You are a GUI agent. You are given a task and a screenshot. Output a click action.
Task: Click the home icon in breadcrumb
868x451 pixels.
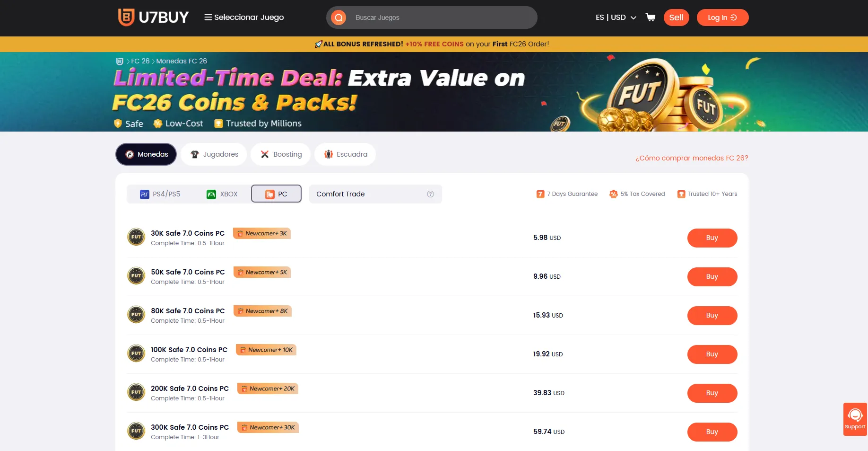pos(120,62)
